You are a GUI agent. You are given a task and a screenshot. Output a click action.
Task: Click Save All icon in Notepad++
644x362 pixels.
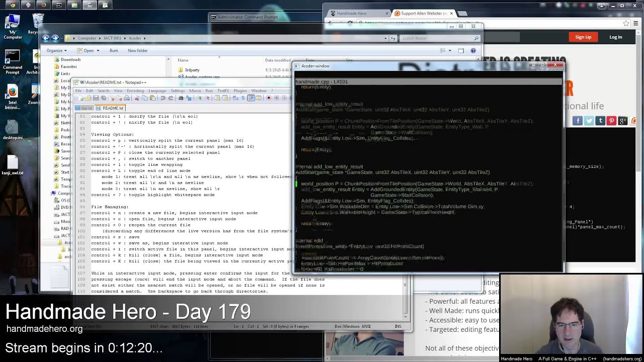pyautogui.click(x=104, y=98)
